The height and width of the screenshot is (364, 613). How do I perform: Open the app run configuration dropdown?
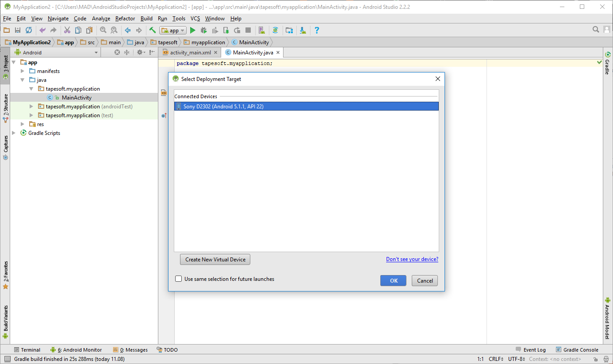pos(173,31)
